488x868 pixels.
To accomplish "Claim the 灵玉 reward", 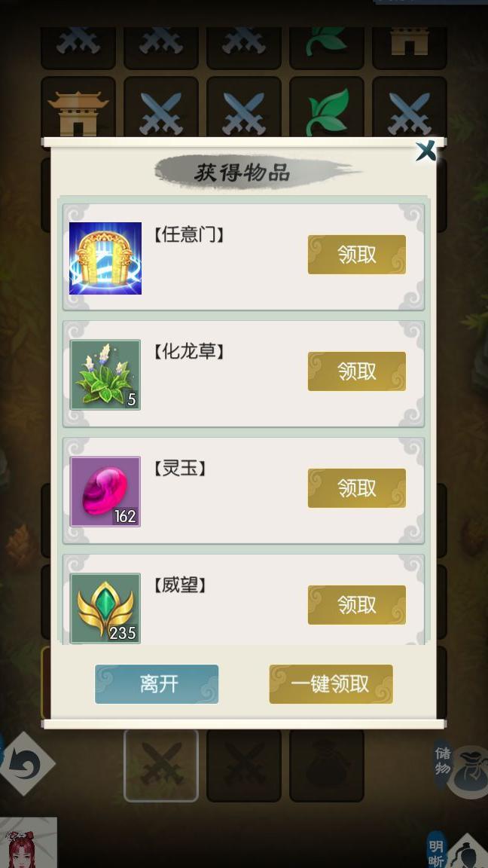I will (x=356, y=488).
